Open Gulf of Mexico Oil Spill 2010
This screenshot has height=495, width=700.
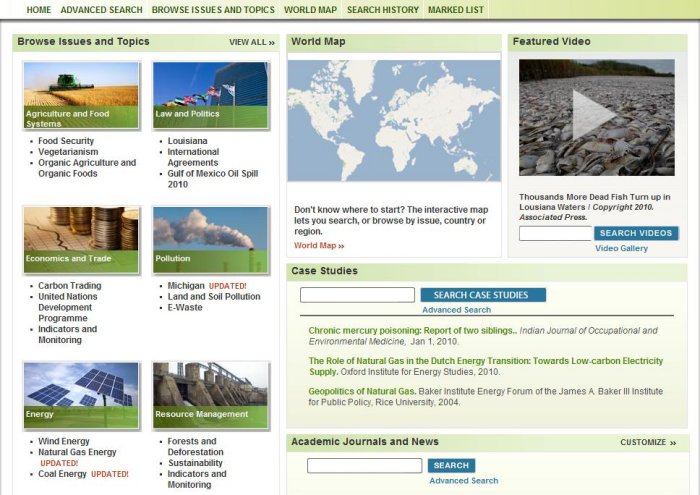[213, 179]
